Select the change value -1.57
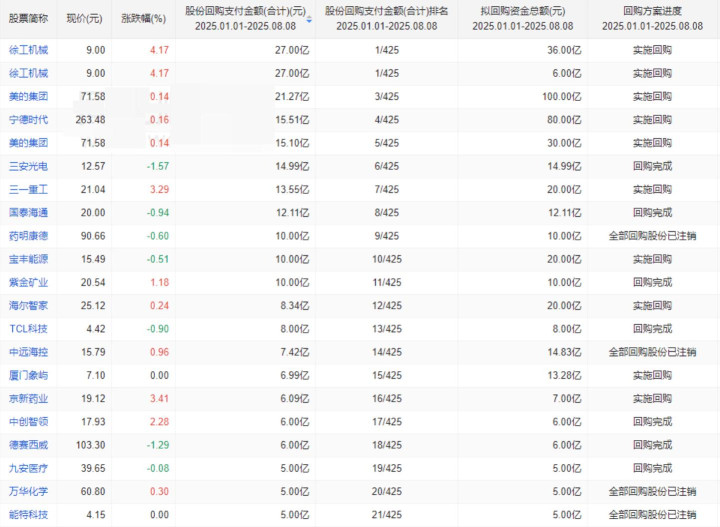The width and height of the screenshot is (720, 527). point(158,166)
